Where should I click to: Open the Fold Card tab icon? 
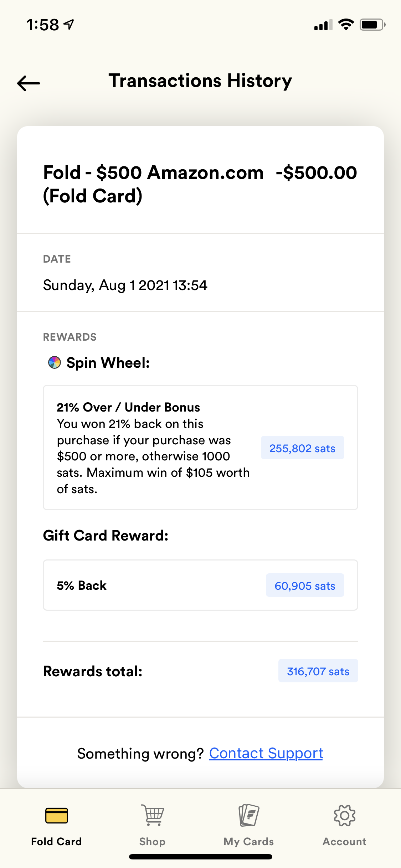(x=57, y=815)
